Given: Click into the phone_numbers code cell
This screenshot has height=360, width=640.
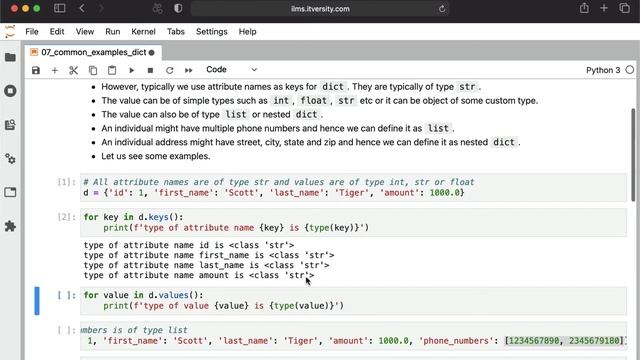Looking at the screenshot, I should tap(353, 336).
